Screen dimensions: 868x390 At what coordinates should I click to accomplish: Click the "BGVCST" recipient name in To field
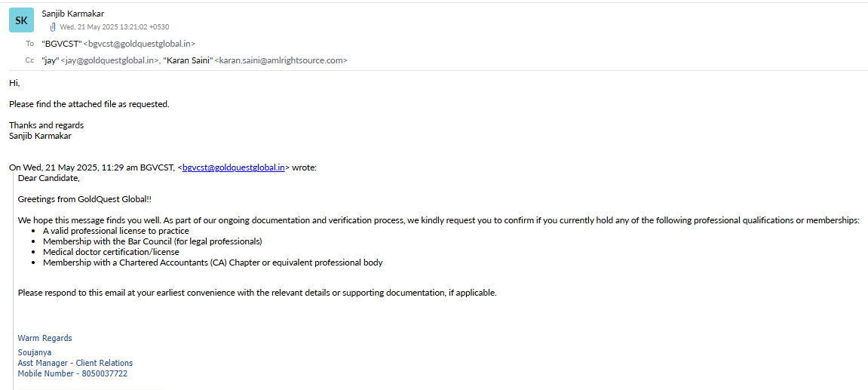click(61, 44)
